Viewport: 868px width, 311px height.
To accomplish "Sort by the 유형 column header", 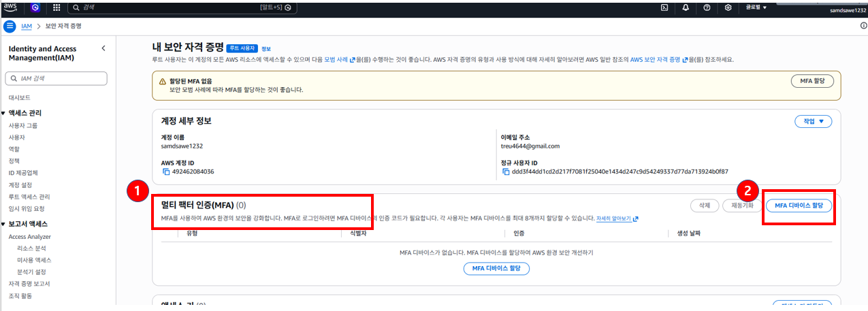I will pos(192,233).
